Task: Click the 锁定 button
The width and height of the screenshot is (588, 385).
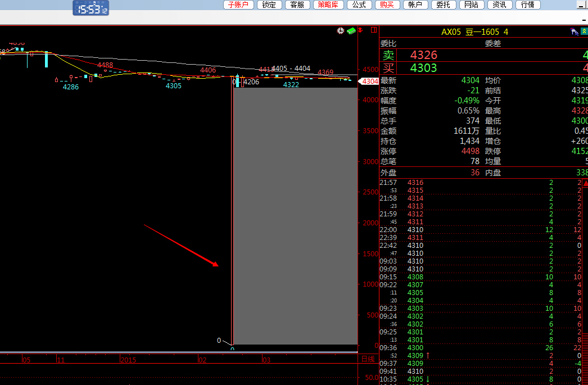Action: [x=269, y=4]
